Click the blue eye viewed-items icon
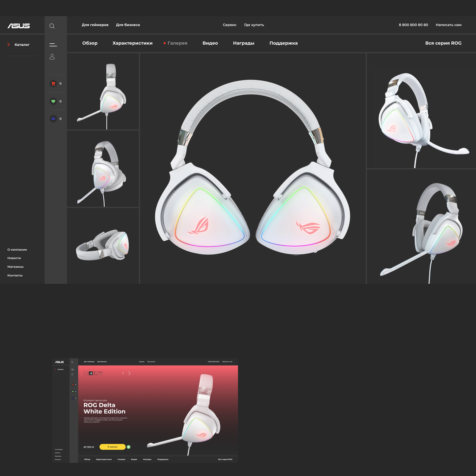476x476 pixels. click(53, 119)
